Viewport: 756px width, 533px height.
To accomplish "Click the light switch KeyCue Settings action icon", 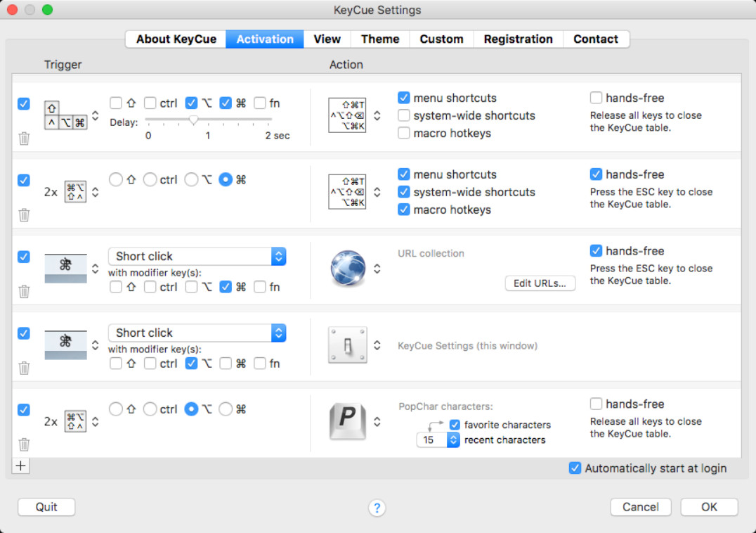I will [x=348, y=345].
